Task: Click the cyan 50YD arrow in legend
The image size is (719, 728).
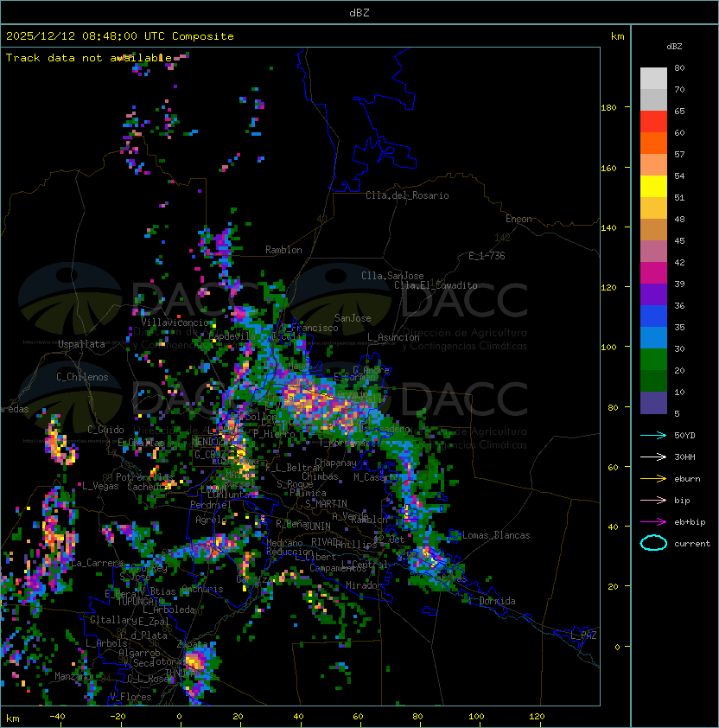Action: pos(653,436)
